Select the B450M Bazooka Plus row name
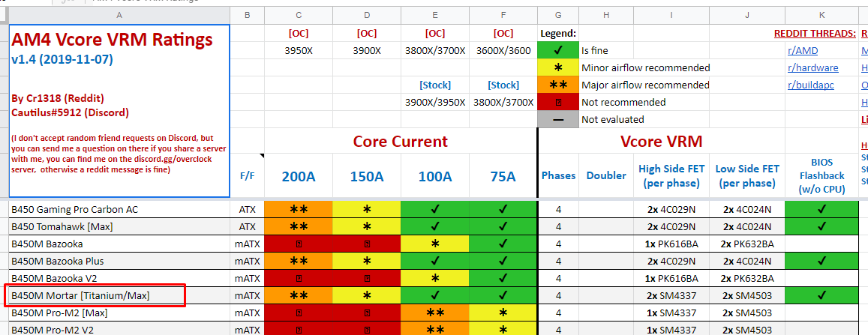Image resolution: width=868 pixels, height=335 pixels. click(119, 261)
